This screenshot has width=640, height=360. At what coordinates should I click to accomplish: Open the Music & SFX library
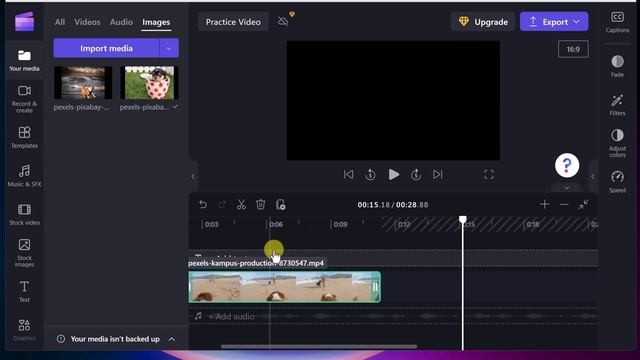click(24, 176)
